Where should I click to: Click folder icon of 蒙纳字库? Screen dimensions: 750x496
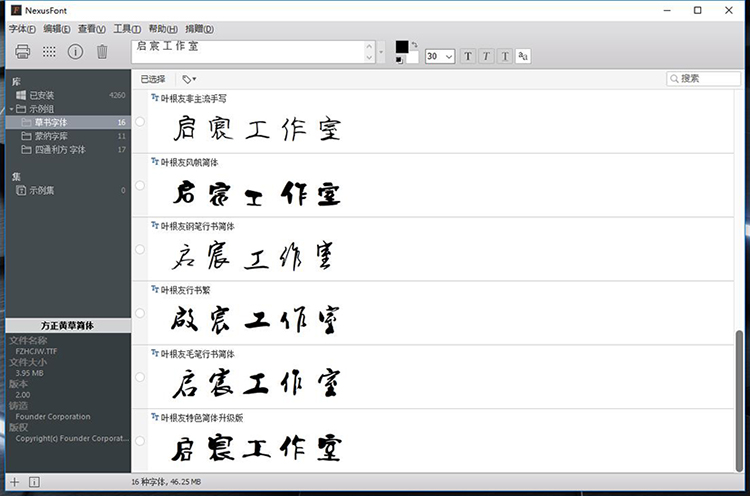tap(26, 136)
